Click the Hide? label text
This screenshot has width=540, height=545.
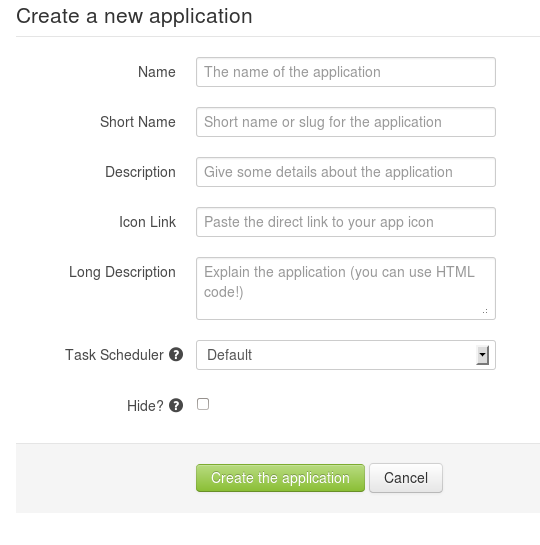tap(145, 406)
